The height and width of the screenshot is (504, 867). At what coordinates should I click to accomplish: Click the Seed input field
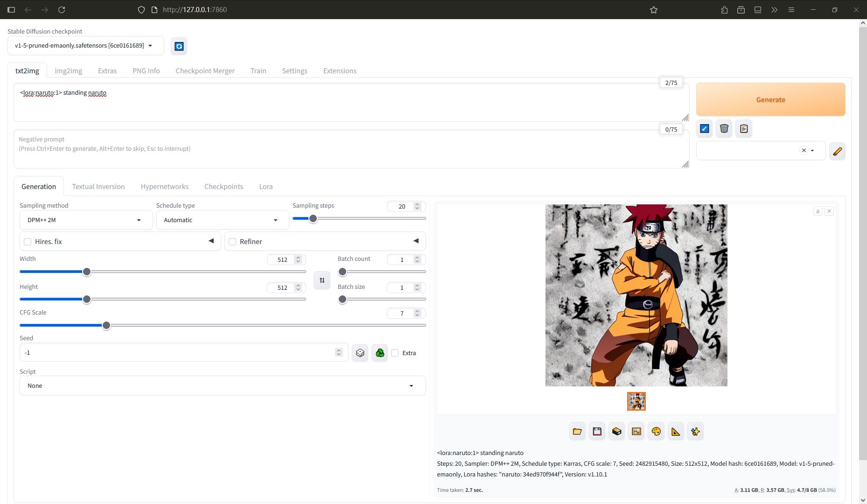(183, 353)
